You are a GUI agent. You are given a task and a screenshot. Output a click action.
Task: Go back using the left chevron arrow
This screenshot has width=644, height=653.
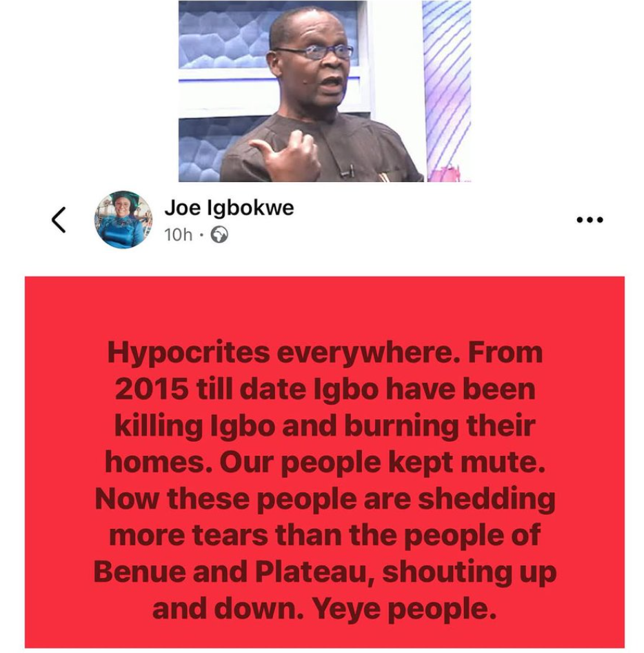coord(59,219)
